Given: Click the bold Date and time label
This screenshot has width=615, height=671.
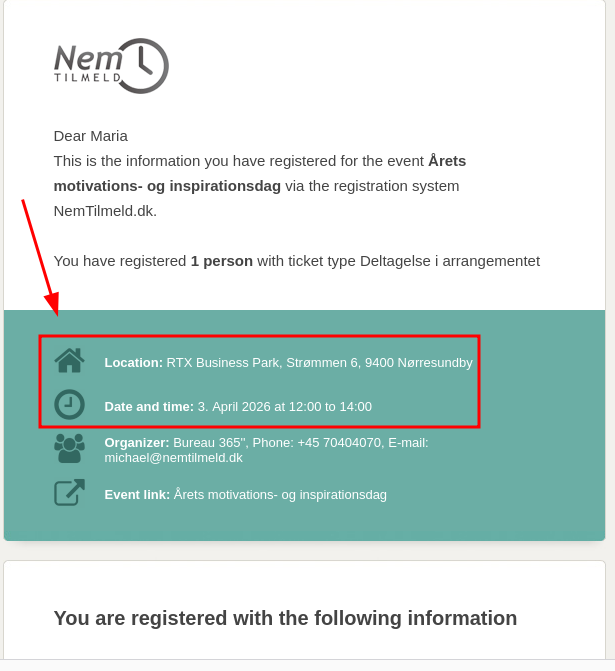Looking at the screenshot, I should pos(149,407).
